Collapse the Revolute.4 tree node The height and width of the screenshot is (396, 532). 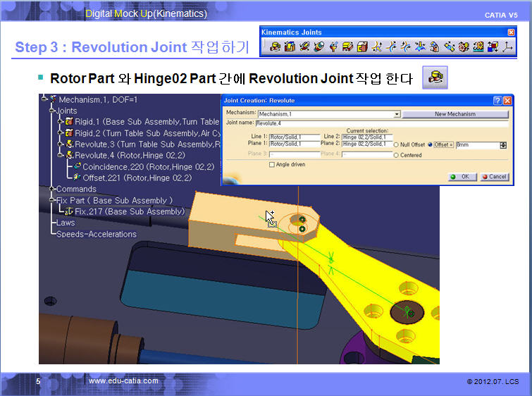click(61, 155)
